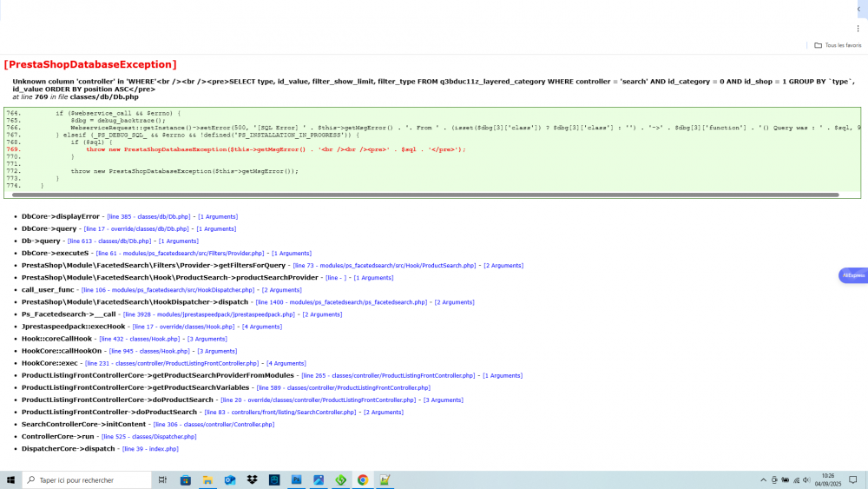This screenshot has height=489, width=868.
Task: Expand 3 Arguments for ProductListingFrontControllerCore->doProductSearch
Action: pos(444,400)
